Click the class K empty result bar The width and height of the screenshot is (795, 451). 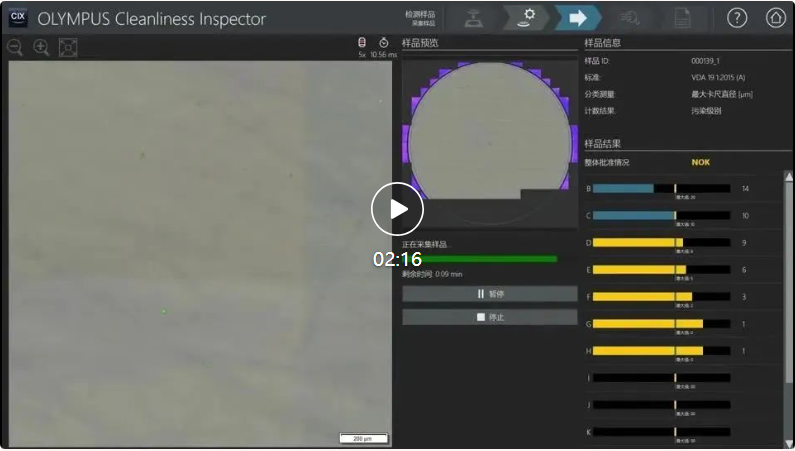click(661, 432)
